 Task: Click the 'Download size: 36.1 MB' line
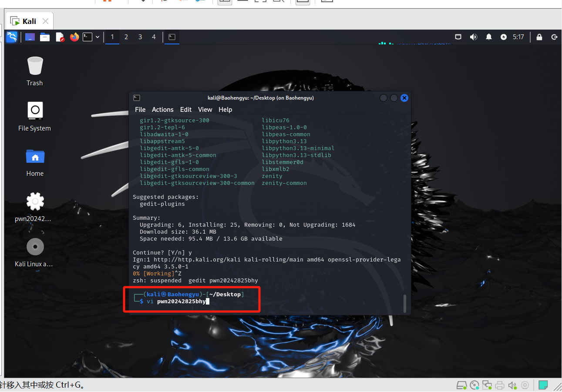tap(178, 232)
